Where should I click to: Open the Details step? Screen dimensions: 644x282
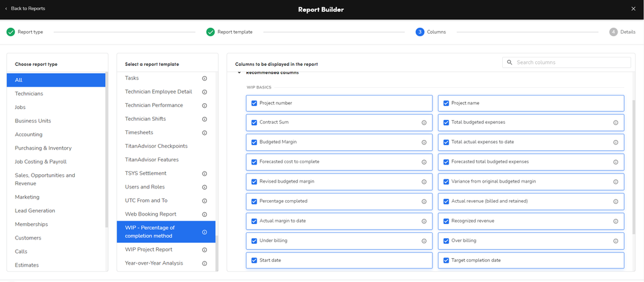pyautogui.click(x=623, y=32)
